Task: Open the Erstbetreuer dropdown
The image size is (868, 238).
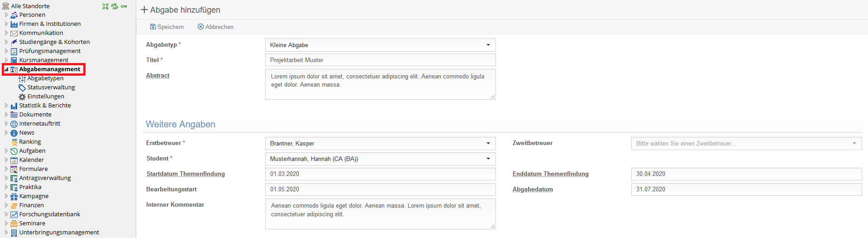Action: pos(380,143)
